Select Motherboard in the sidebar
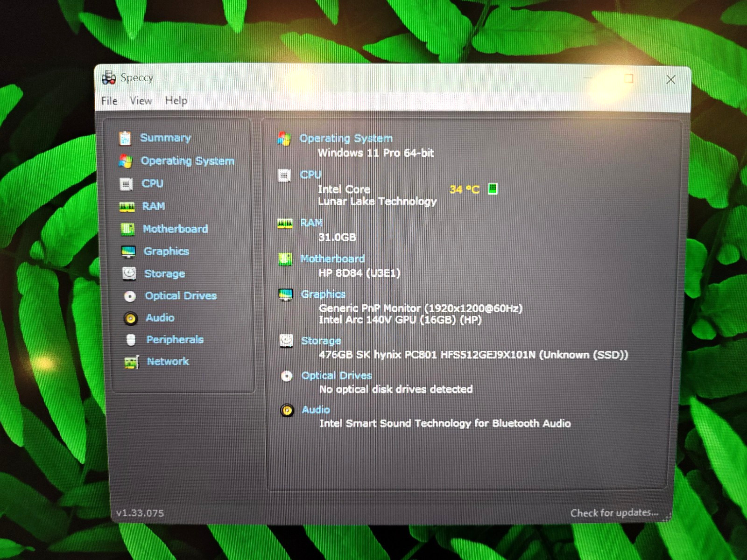 click(175, 229)
